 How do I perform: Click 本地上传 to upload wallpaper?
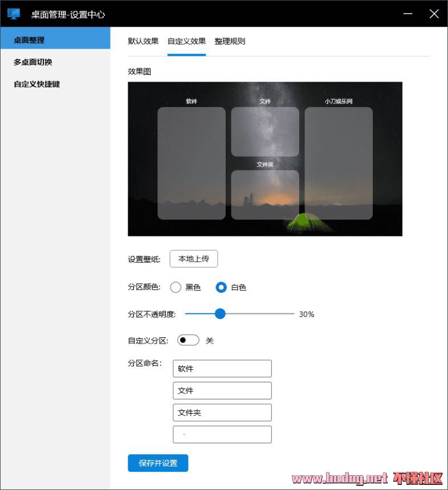pos(194,259)
